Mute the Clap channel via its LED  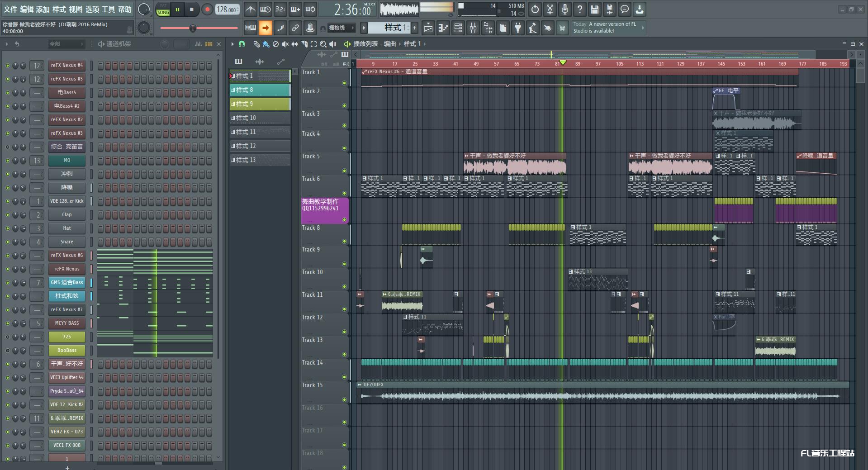[7, 215]
